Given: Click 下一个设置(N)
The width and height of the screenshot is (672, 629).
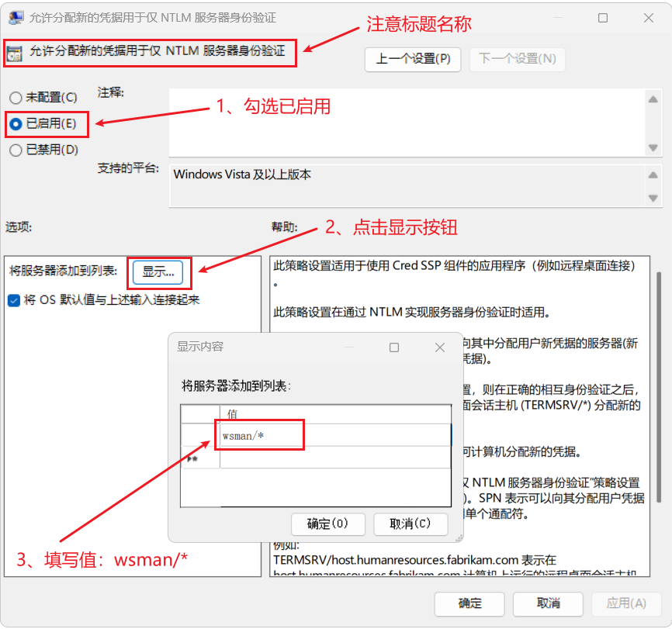Looking at the screenshot, I should pyautogui.click(x=517, y=59).
